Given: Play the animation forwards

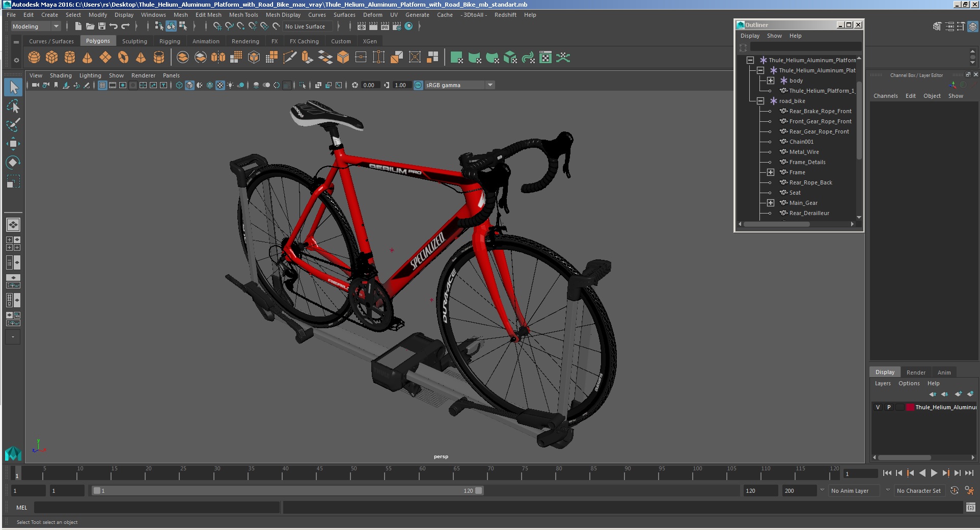Looking at the screenshot, I should tap(934, 473).
